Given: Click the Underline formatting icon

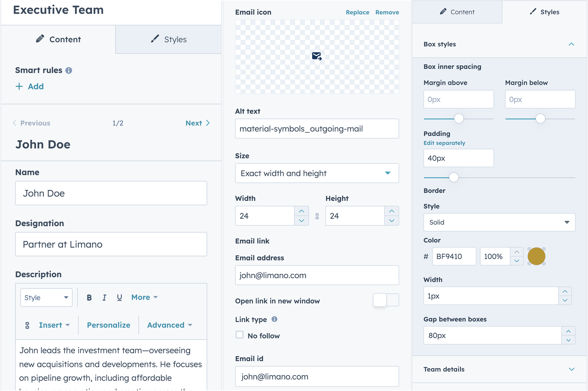Looking at the screenshot, I should click(119, 297).
